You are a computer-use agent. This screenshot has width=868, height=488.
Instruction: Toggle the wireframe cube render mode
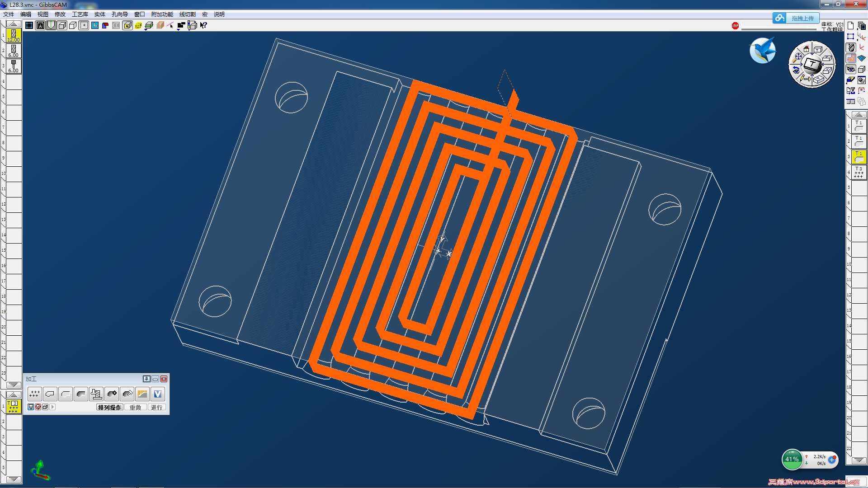[x=73, y=25]
